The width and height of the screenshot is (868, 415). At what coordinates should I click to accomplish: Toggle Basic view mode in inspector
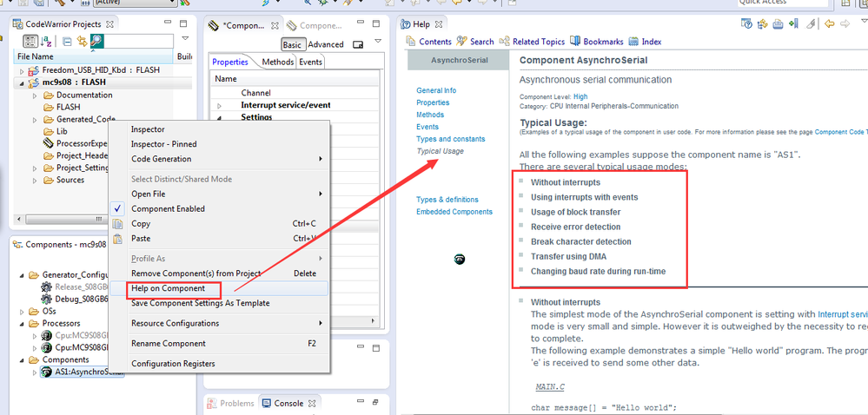point(292,45)
